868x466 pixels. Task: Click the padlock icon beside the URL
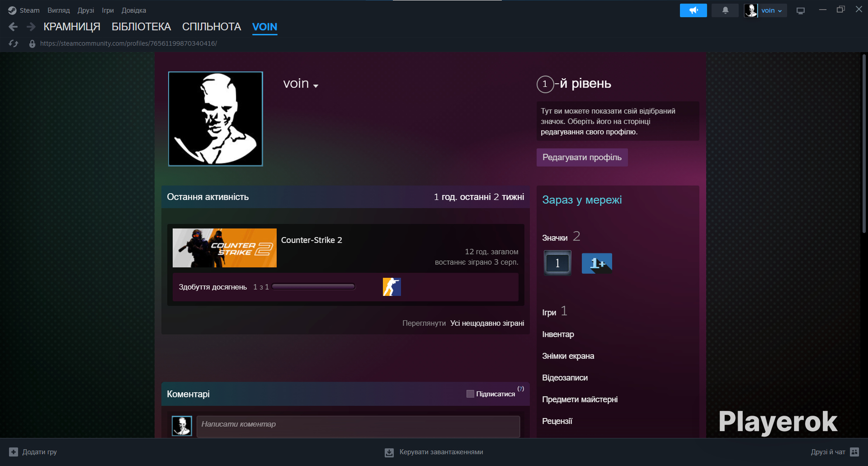pyautogui.click(x=32, y=44)
